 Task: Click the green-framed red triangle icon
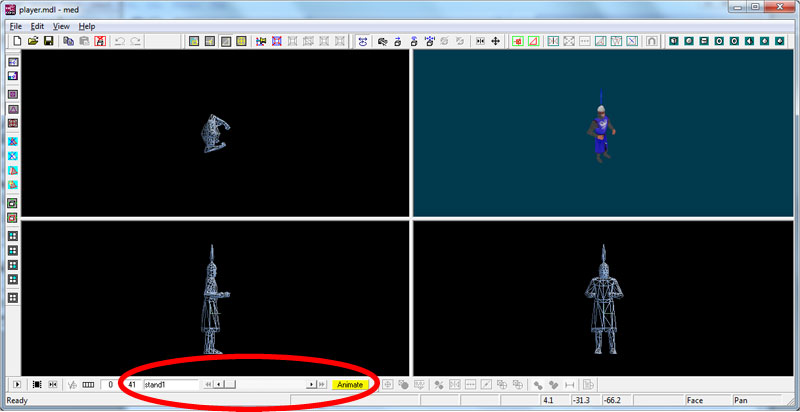point(533,41)
